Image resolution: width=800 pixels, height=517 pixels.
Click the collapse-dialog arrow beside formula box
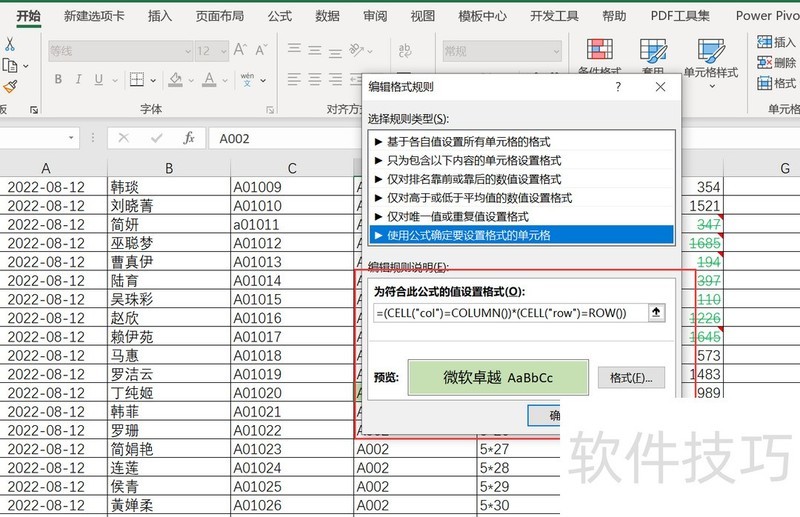pos(656,312)
